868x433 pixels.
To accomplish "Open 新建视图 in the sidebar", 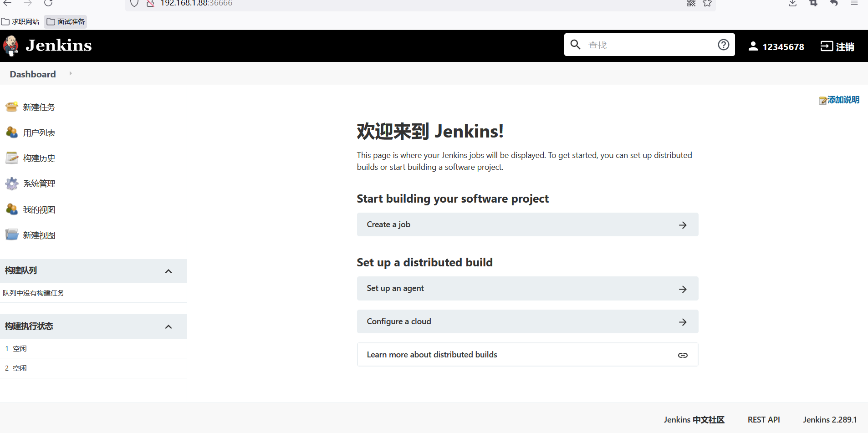I will click(39, 235).
